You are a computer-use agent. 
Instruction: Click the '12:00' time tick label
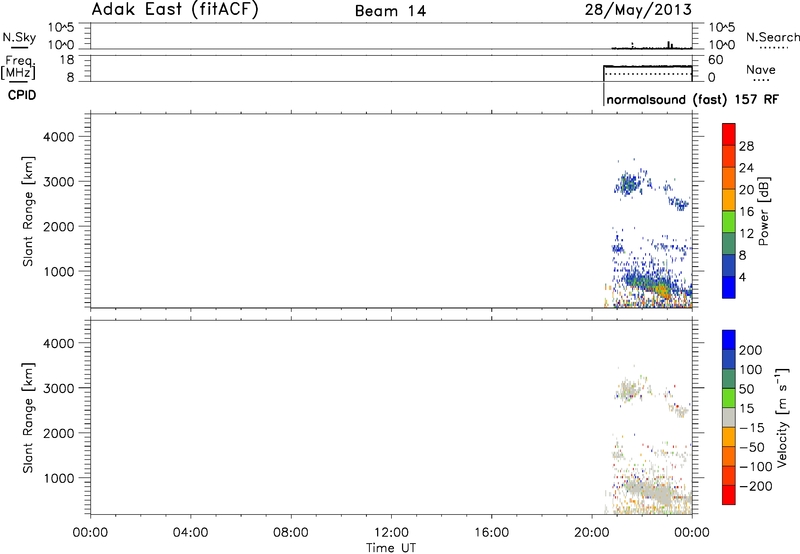point(391,533)
